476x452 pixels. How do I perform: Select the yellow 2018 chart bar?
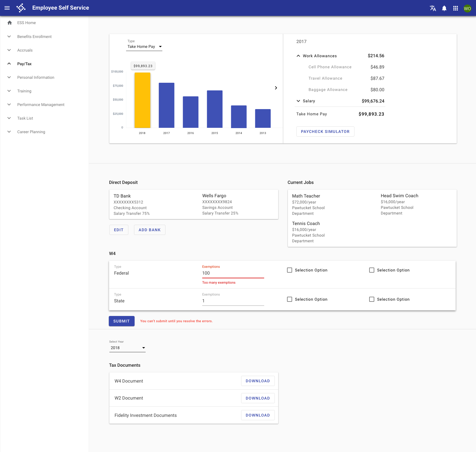(142, 100)
